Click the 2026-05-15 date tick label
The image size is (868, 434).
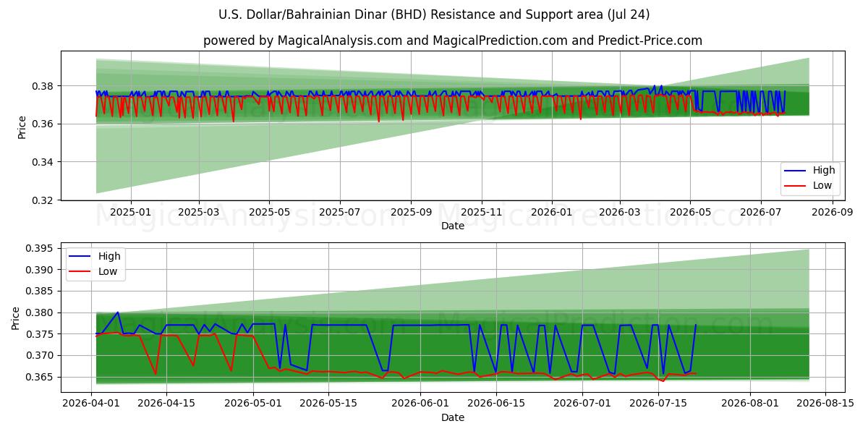[x=328, y=404]
